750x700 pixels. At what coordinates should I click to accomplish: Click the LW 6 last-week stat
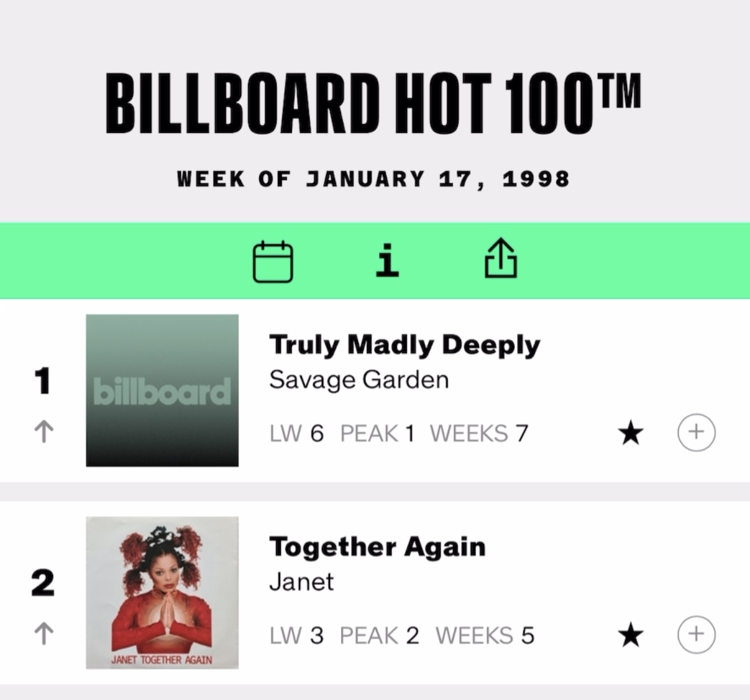tap(296, 434)
